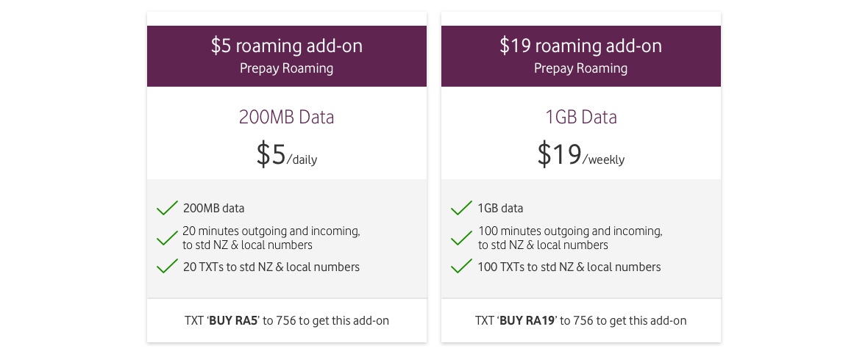Click the checkmark next to 20 TXTs
This screenshot has height=357, width=868.
(x=167, y=267)
